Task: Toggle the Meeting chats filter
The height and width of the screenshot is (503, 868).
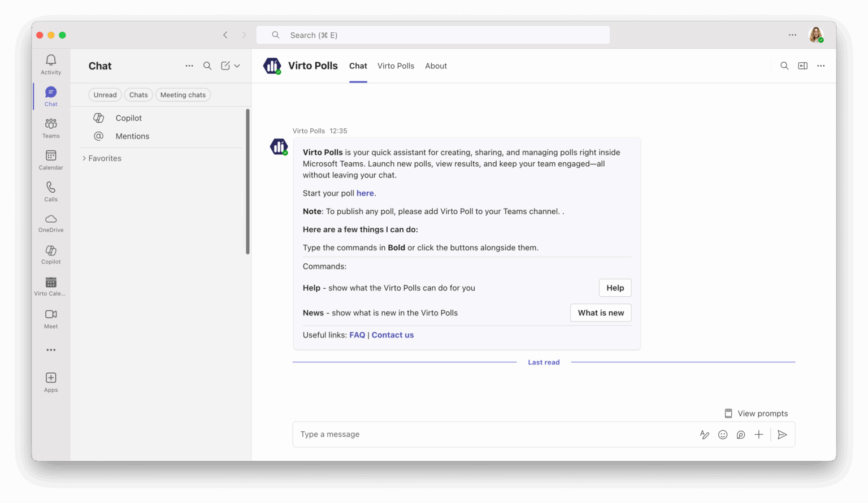Action: (x=183, y=94)
